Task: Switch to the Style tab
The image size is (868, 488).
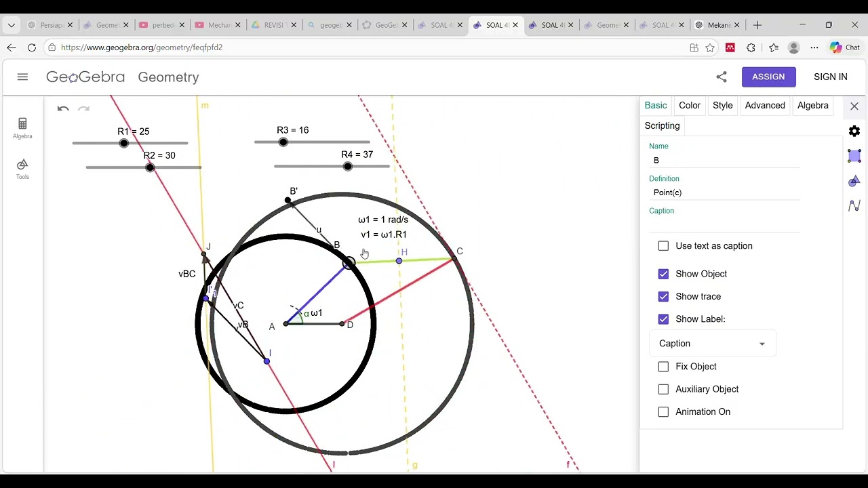Action: pyautogui.click(x=723, y=106)
